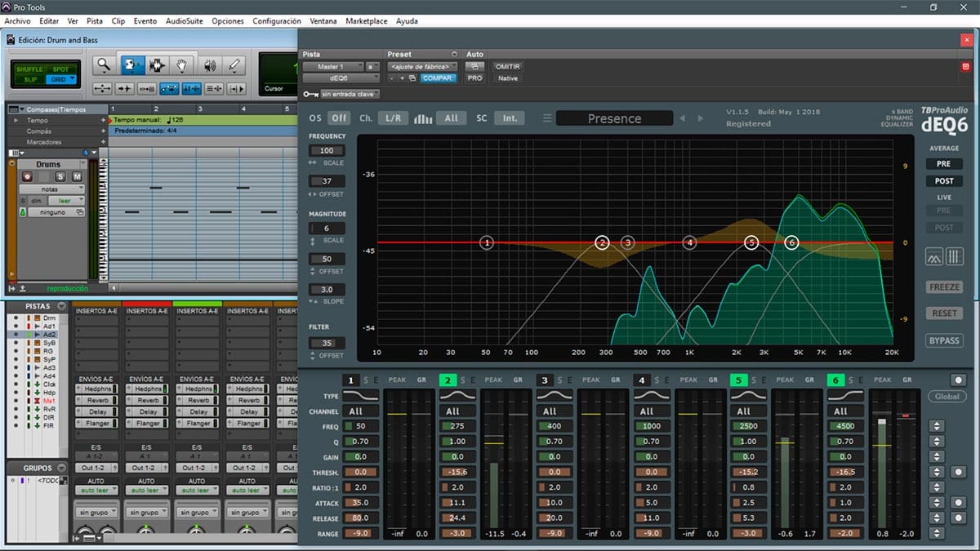Click band 1 RELEASE 80.0 slider
The image size is (980, 551).
tap(362, 518)
